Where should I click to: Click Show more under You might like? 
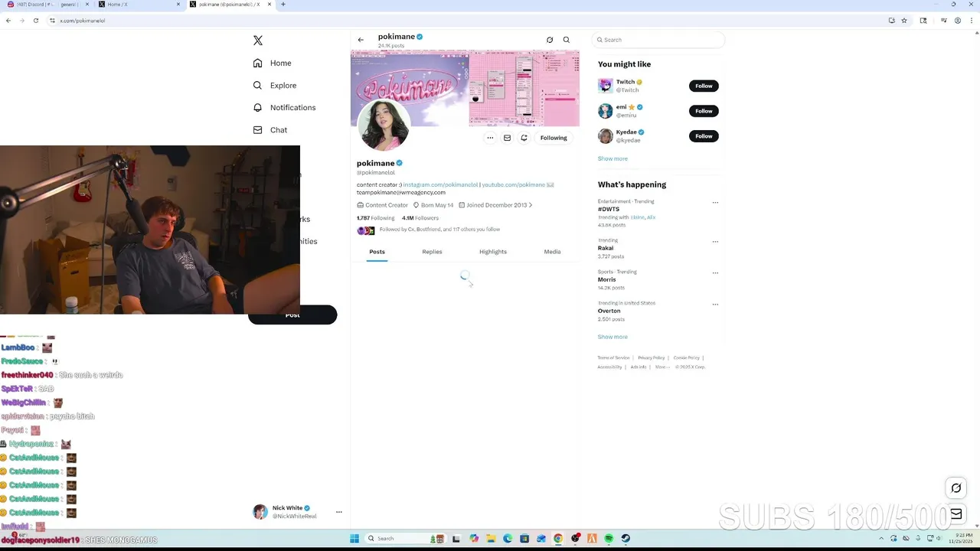point(612,158)
